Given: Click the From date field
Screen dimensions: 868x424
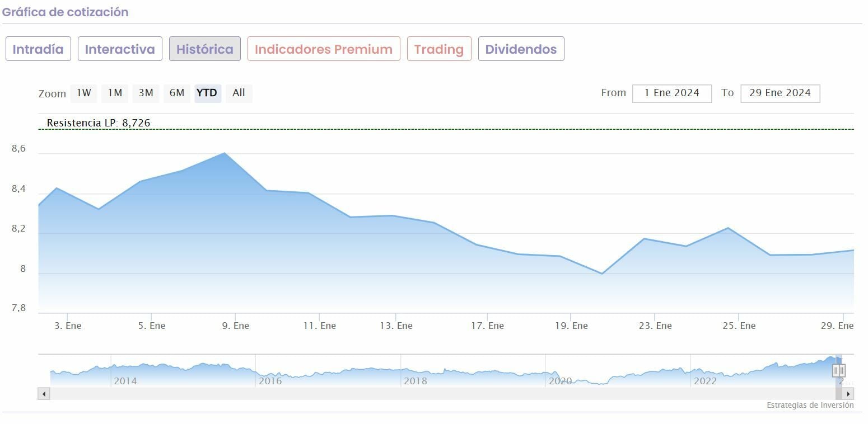Looking at the screenshot, I should [671, 93].
